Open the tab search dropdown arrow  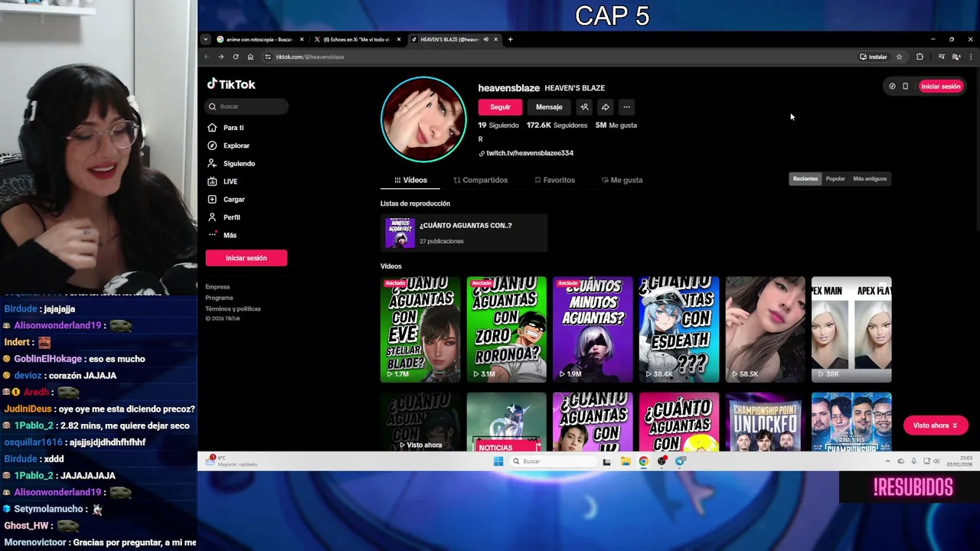pos(205,39)
